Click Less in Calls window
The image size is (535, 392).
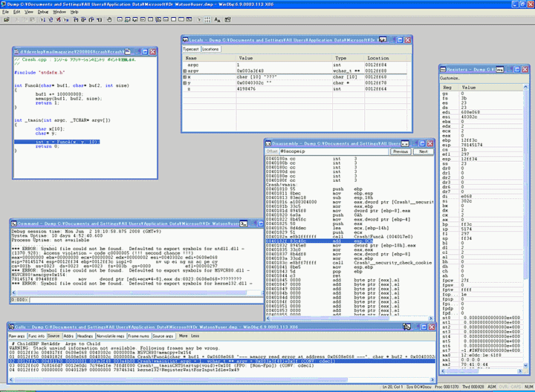(195, 336)
